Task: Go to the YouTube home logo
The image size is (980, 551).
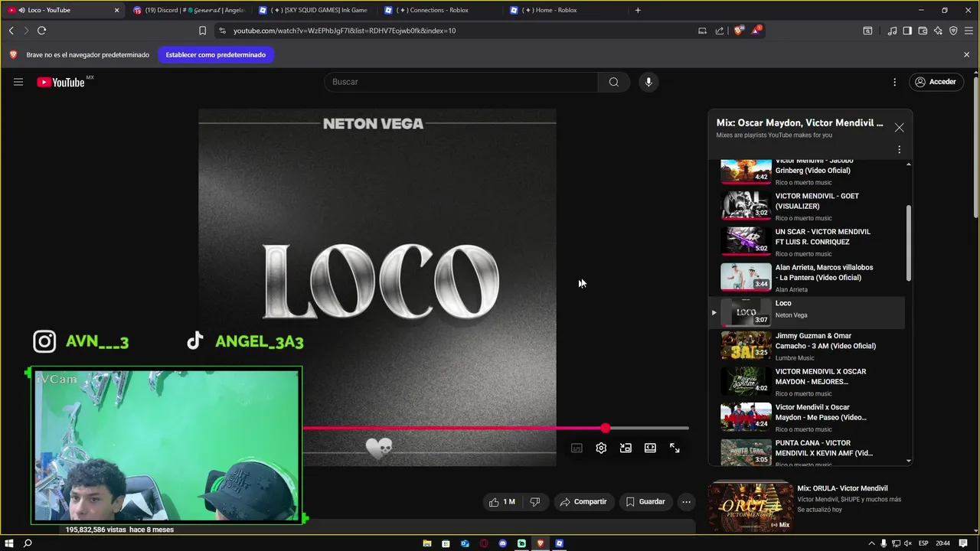Action: coord(60,82)
